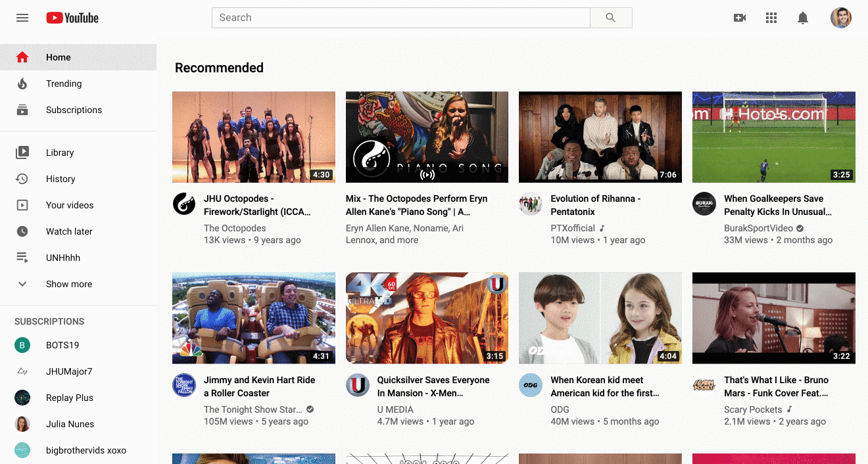This screenshot has width=868, height=464.
Task: Open PTXofficial channel avatar
Action: (x=530, y=204)
